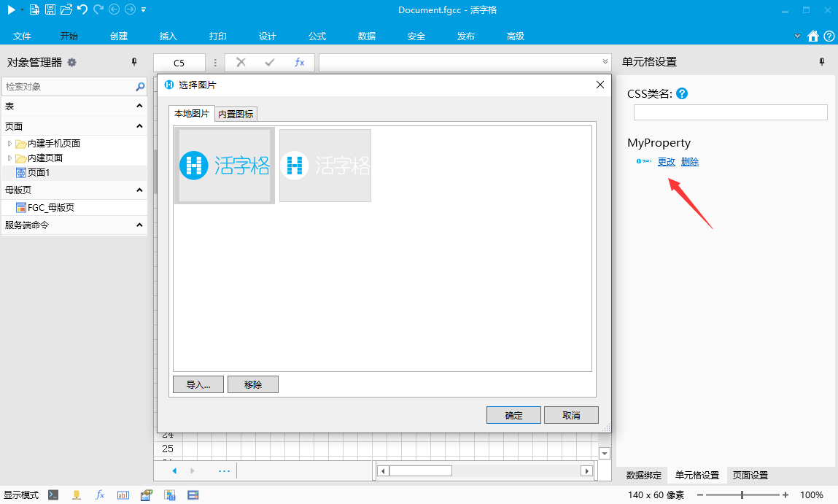Switch to the 创建 ribbon tab

(x=119, y=36)
